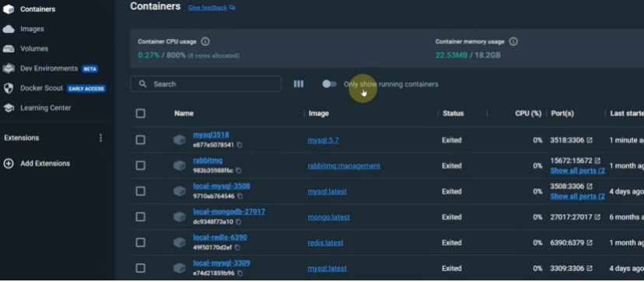Image resolution: width=644 pixels, height=282 pixels.
Task: Sort by the CPU (%) column header
Action: tap(528, 114)
